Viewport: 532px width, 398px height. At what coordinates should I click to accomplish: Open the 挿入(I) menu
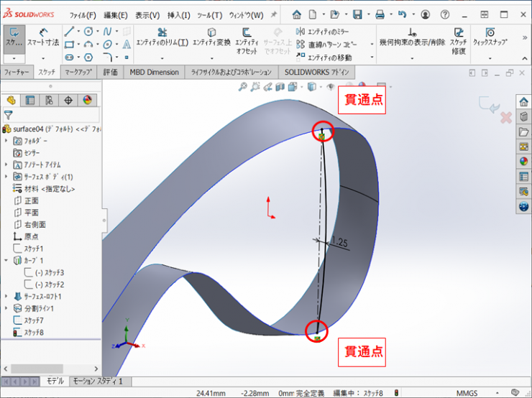click(x=178, y=15)
